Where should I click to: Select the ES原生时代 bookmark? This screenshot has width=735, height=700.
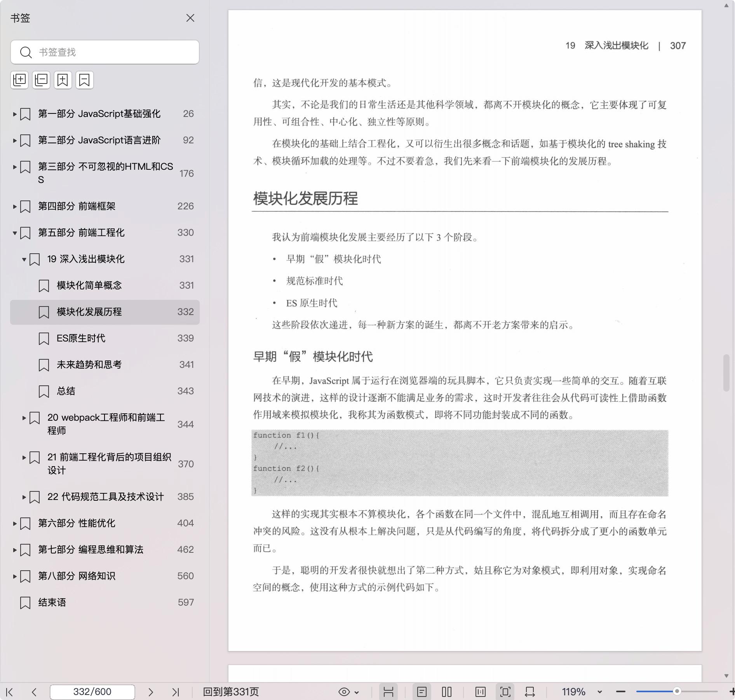81,338
